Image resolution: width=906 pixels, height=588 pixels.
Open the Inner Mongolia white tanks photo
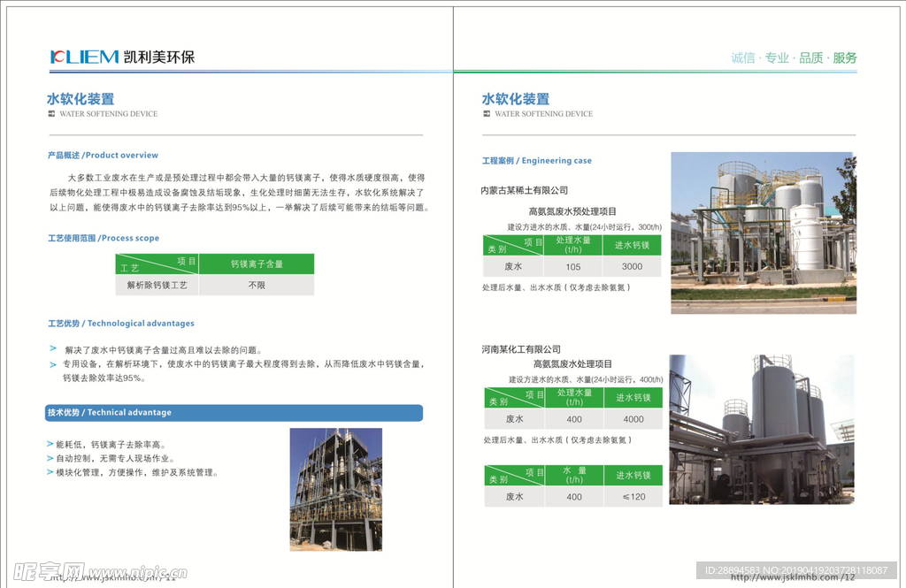pos(763,233)
